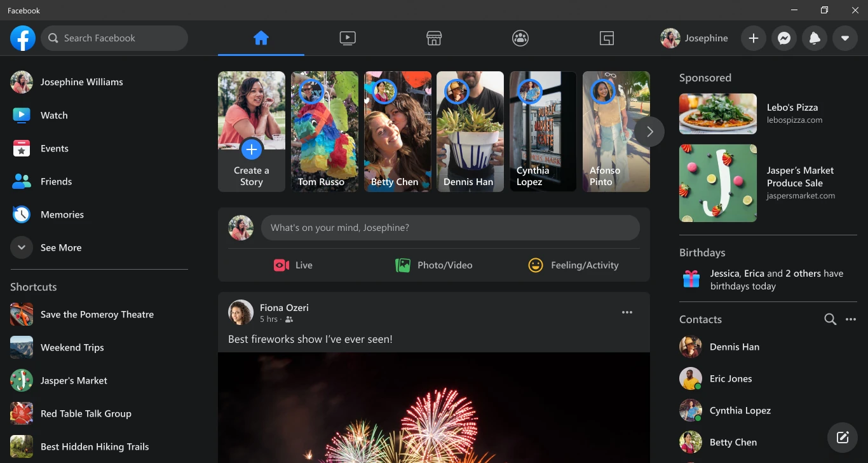
Task: Add a Photo/Video to post
Action: 434,265
